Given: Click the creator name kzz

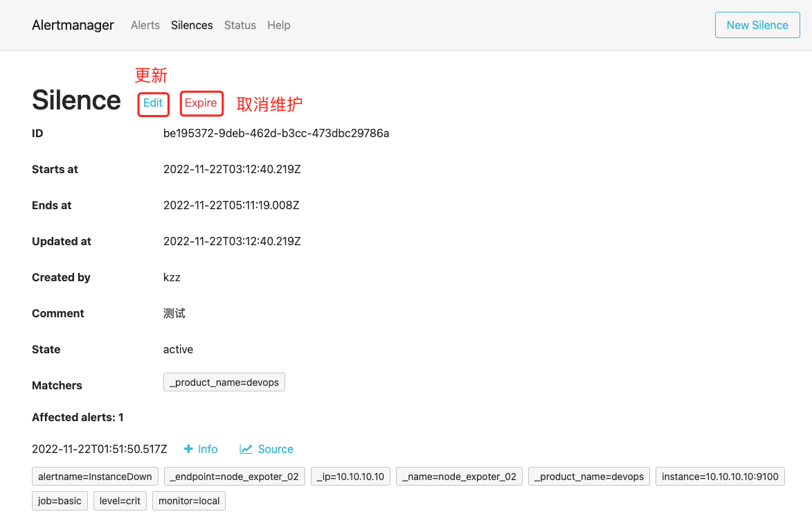Looking at the screenshot, I should tap(172, 278).
